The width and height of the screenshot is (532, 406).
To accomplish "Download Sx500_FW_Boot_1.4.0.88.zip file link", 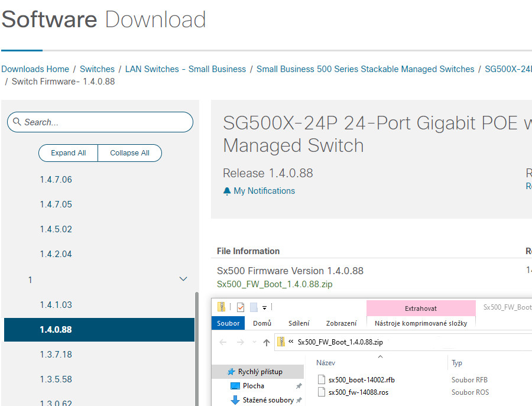I will tap(274, 284).
